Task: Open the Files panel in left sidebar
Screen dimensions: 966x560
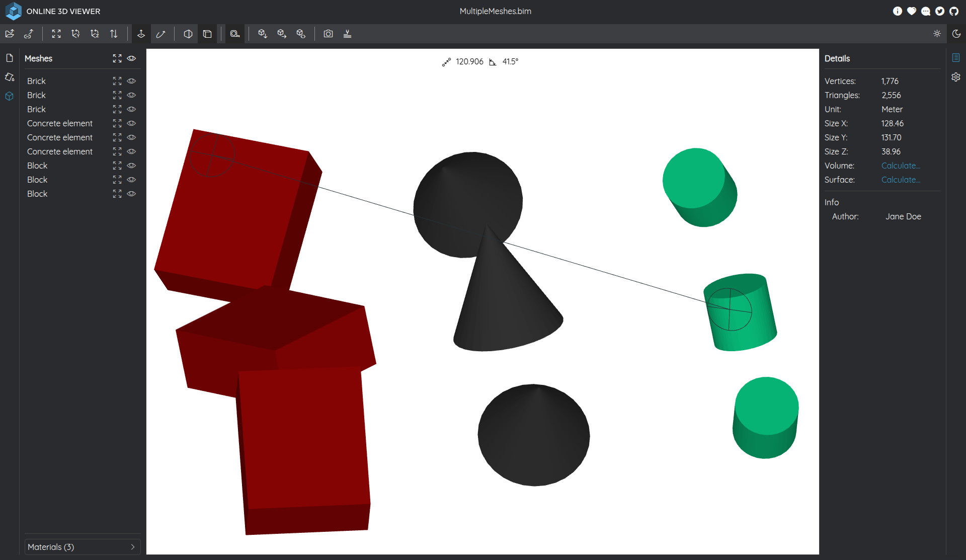Action: click(x=10, y=58)
